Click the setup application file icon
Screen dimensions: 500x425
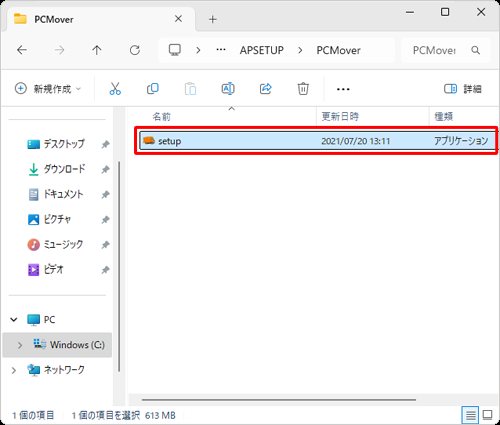(149, 141)
